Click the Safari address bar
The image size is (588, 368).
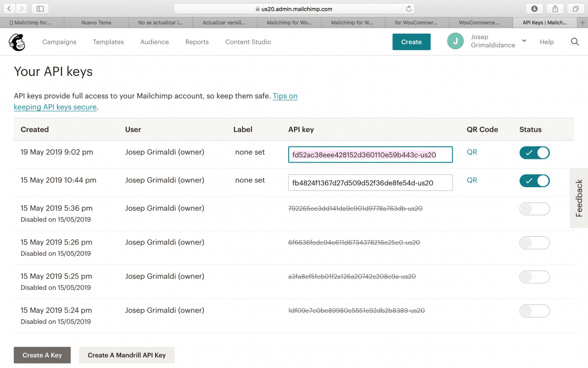tap(295, 9)
